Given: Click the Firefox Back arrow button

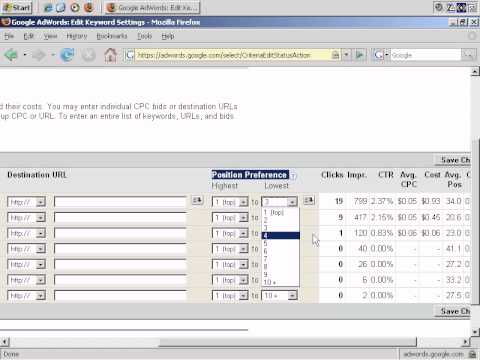Looking at the screenshot, I should tap(11, 55).
